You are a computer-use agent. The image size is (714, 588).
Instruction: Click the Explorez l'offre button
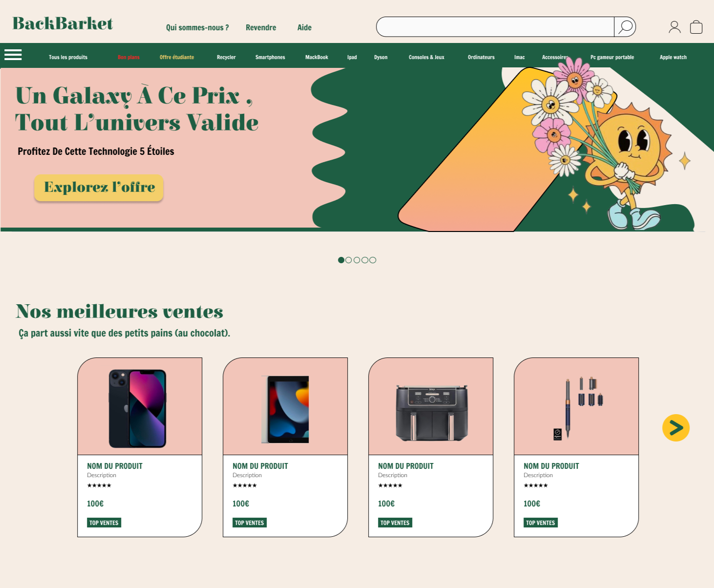pyautogui.click(x=99, y=188)
